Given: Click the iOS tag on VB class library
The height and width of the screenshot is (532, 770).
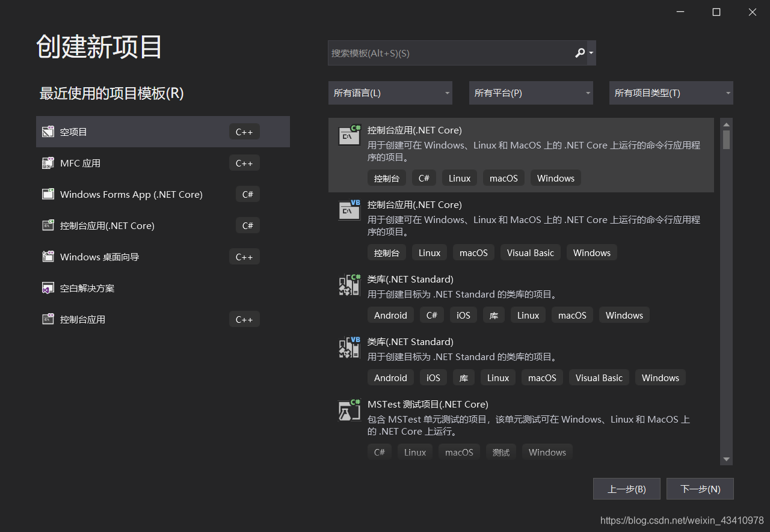Looking at the screenshot, I should click(x=433, y=378).
